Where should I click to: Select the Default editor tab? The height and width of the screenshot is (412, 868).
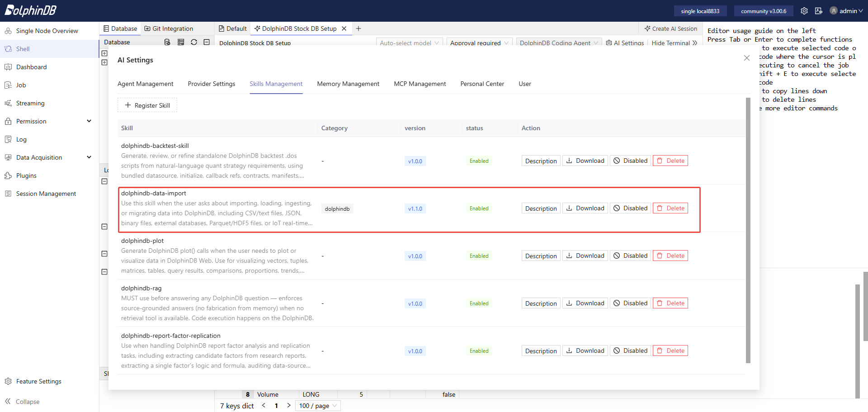click(x=233, y=28)
